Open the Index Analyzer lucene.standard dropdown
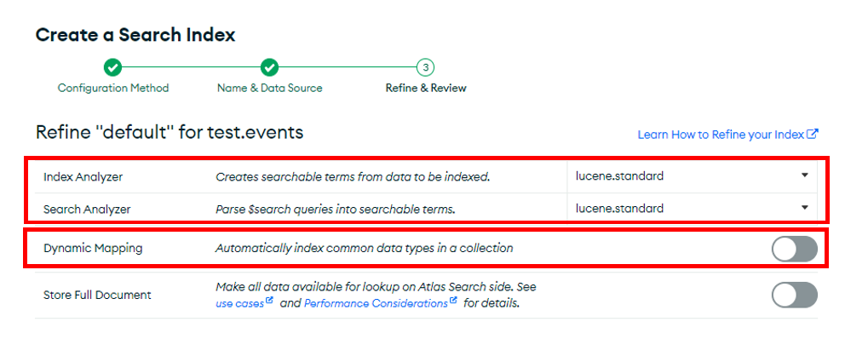The image size is (868, 362). pos(692,176)
